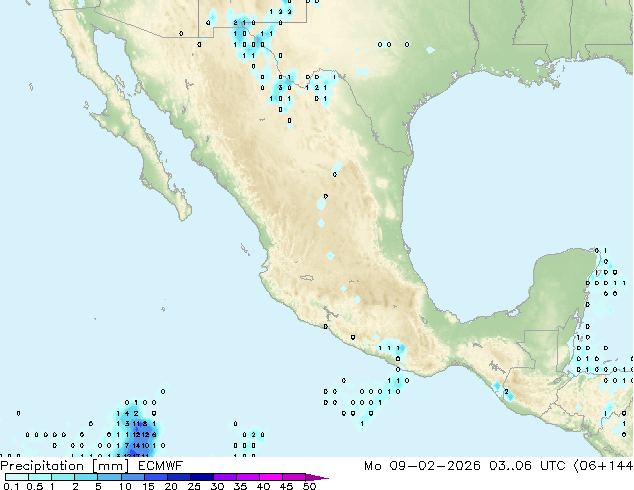Click the '30' legend scale label
The height and width of the screenshot is (490, 634).
click(217, 486)
